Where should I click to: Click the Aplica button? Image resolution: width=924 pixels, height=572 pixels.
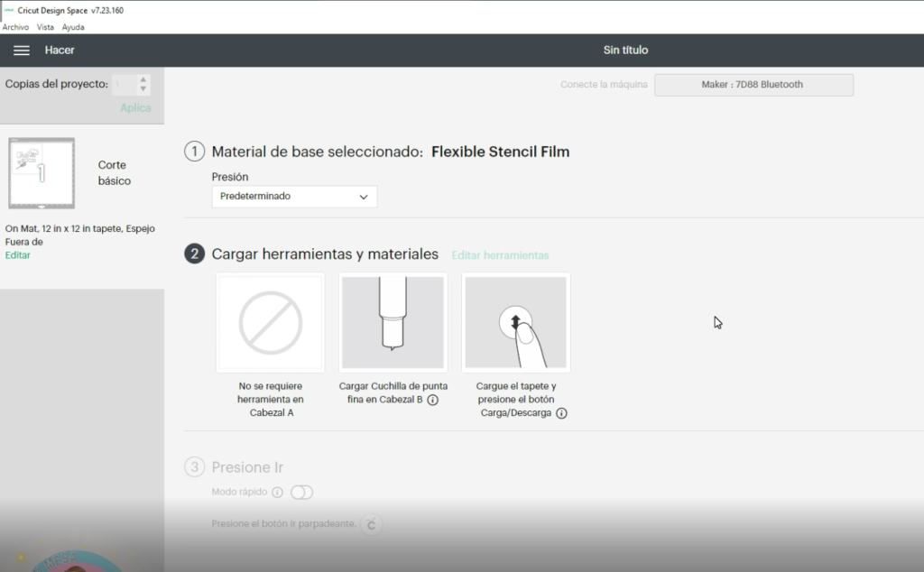[x=135, y=107]
